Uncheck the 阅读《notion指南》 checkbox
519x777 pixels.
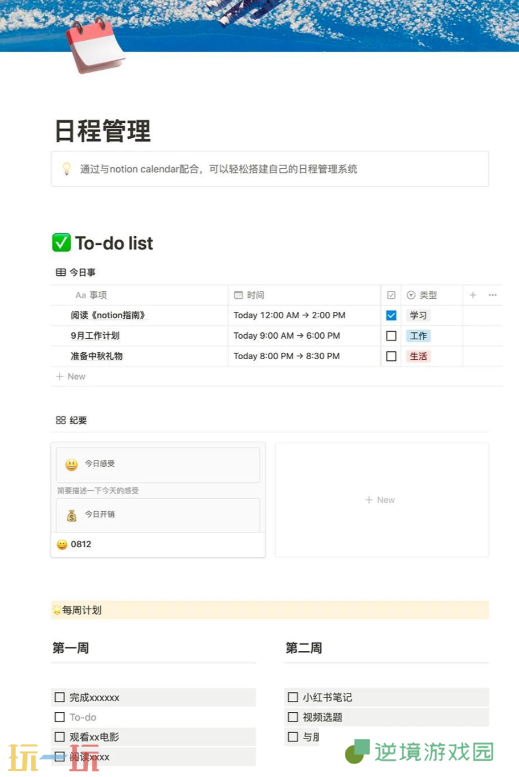pyautogui.click(x=391, y=316)
